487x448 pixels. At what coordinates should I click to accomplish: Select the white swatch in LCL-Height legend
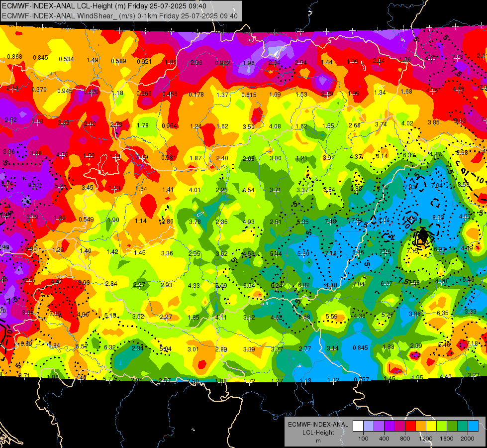coord(358,426)
